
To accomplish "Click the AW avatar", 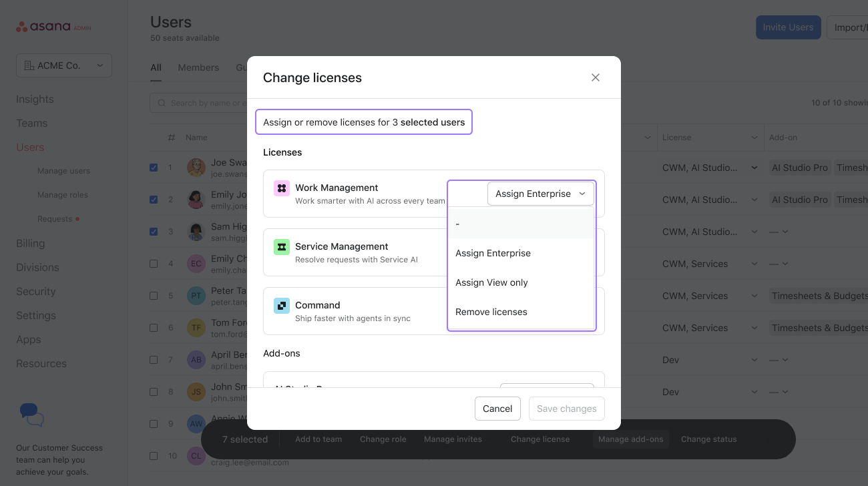I will tap(196, 423).
